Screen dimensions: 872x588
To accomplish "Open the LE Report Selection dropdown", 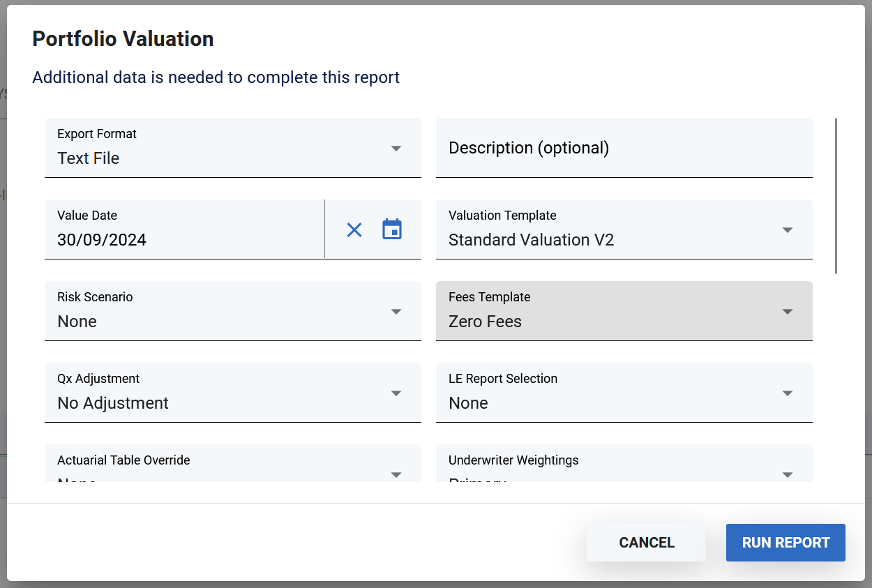I will point(624,393).
